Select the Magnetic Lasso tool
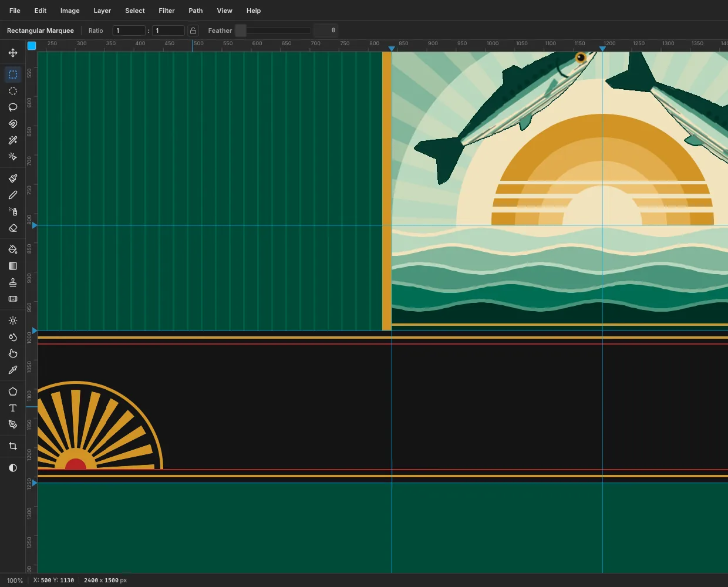728x587 pixels. tap(13, 124)
